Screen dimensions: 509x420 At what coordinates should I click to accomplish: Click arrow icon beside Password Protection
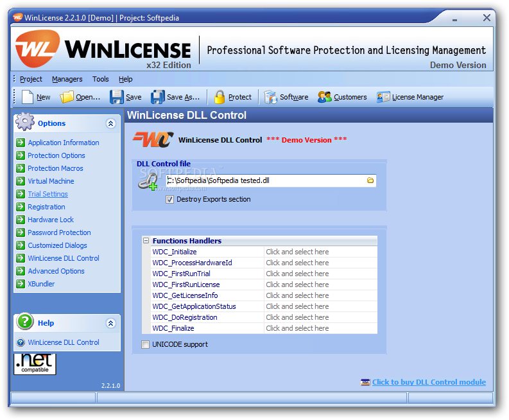click(x=21, y=232)
